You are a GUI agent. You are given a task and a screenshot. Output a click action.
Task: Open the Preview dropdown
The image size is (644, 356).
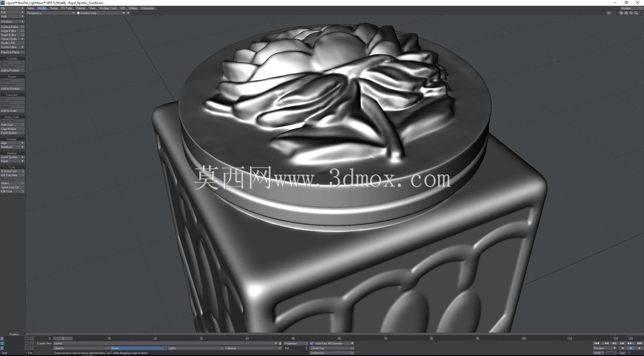tap(605, 348)
